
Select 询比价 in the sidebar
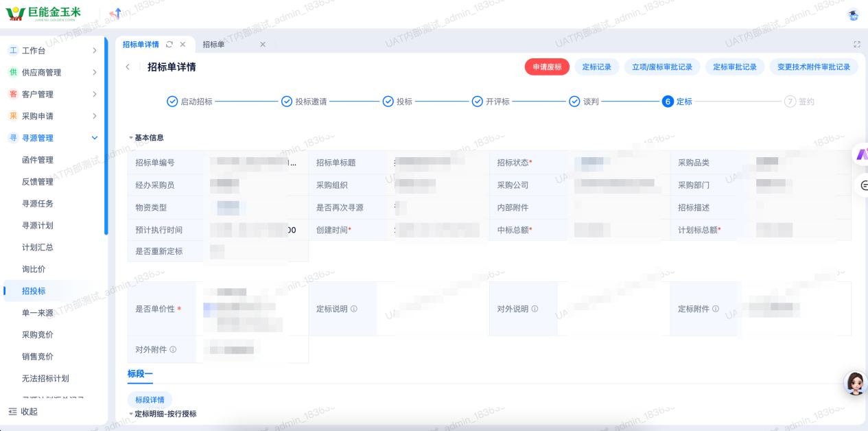point(34,269)
